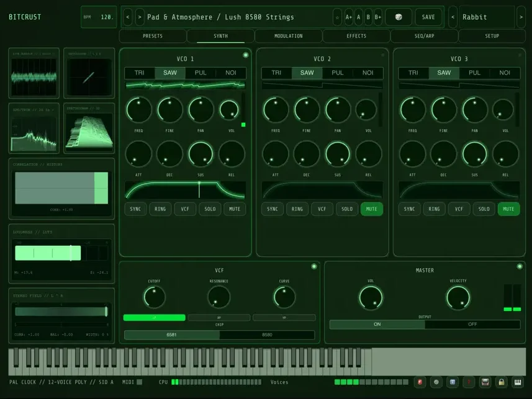This screenshot has width=532, height=399.
Task: Open the EFFECTS tab
Action: (x=356, y=36)
